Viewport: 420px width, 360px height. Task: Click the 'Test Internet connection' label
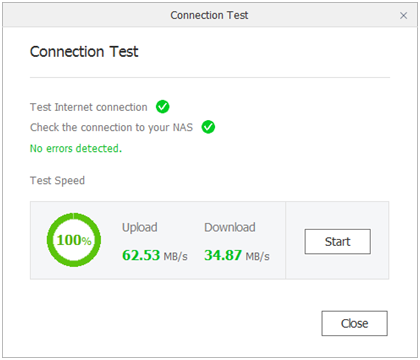point(89,107)
